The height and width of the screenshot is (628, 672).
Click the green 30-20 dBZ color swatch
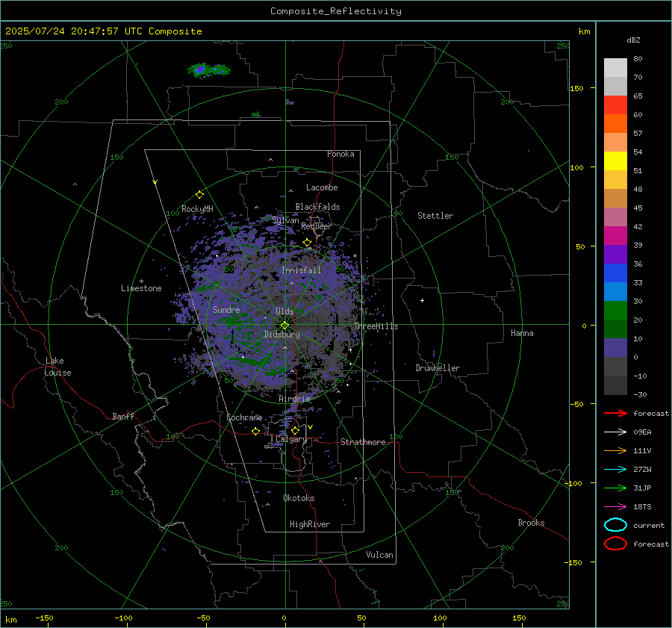pos(615,311)
